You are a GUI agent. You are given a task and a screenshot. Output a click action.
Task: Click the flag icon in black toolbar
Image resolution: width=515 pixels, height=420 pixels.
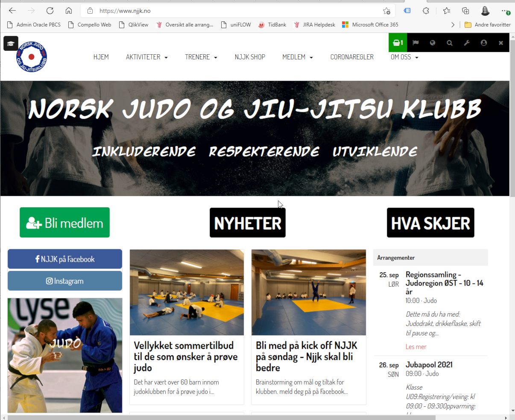(x=416, y=43)
